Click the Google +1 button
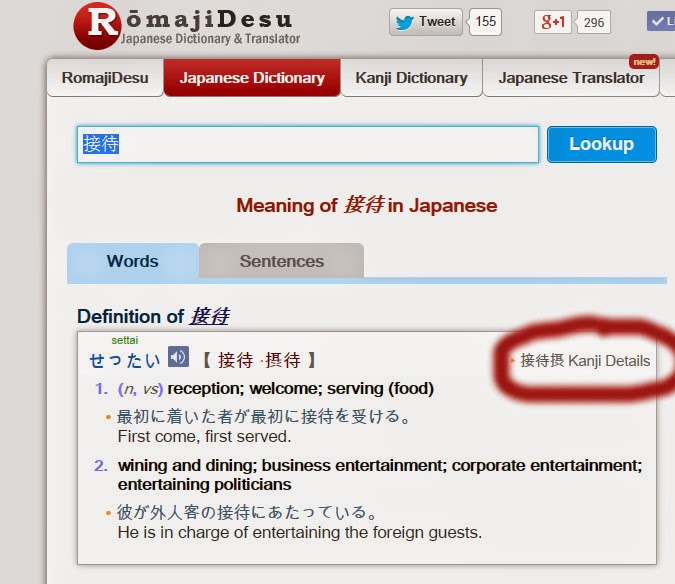675x584 pixels. (x=552, y=22)
